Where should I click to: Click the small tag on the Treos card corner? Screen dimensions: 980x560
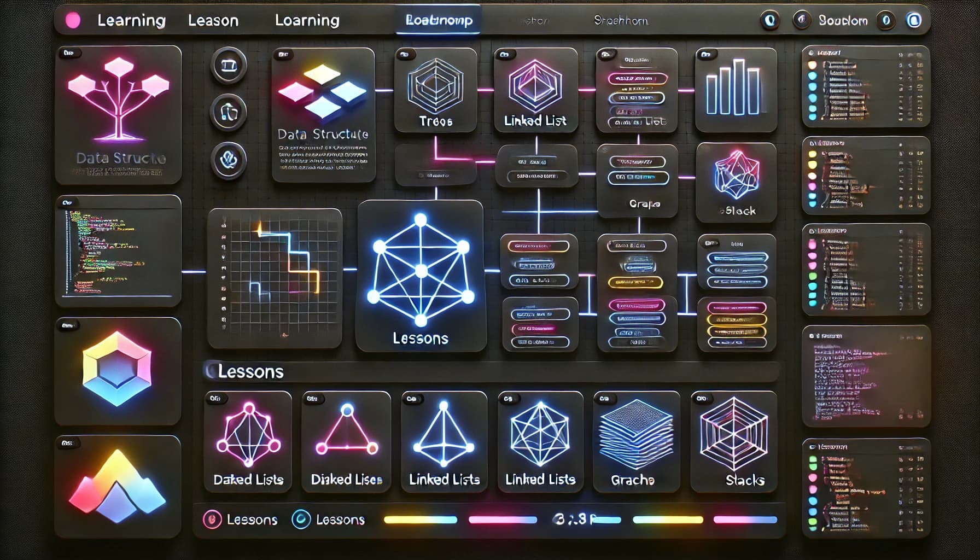405,55
